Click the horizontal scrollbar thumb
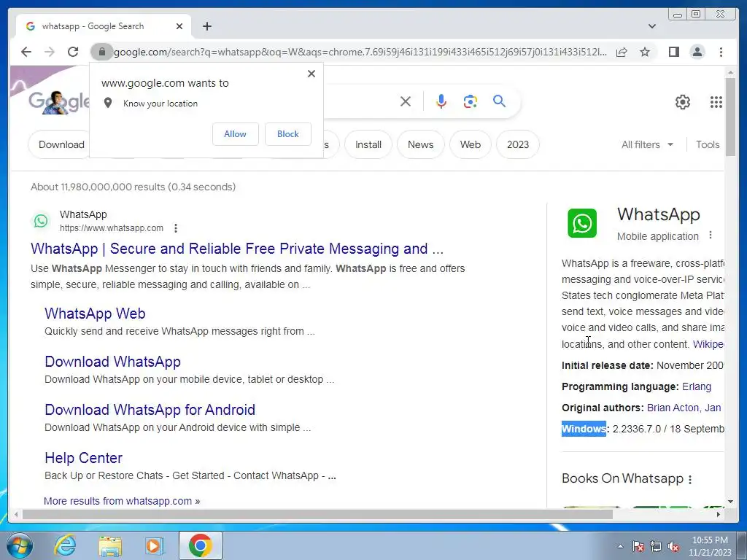This screenshot has width=747, height=560. [317, 514]
